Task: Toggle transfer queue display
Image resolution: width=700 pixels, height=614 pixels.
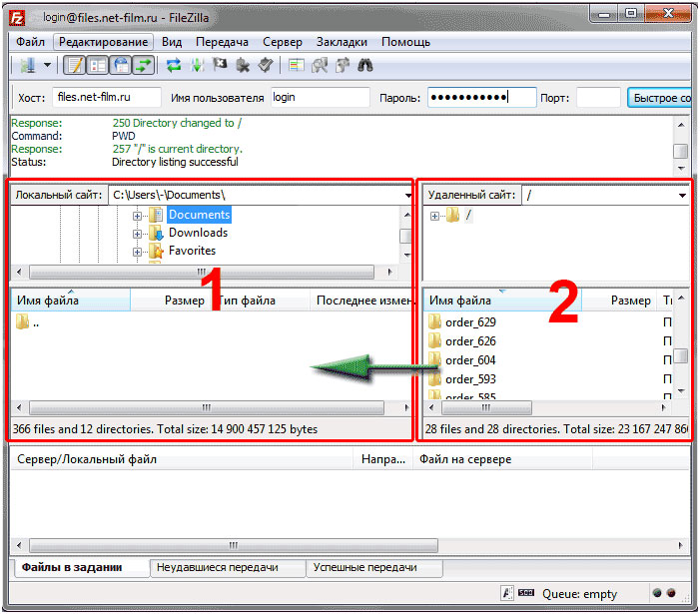Action: coord(145,66)
